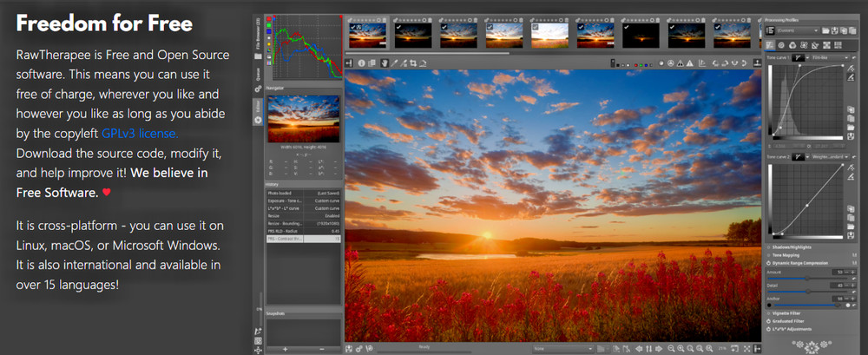Open the overexposed bright filmstrip thumbnail
The height and width of the screenshot is (355, 868).
[549, 35]
